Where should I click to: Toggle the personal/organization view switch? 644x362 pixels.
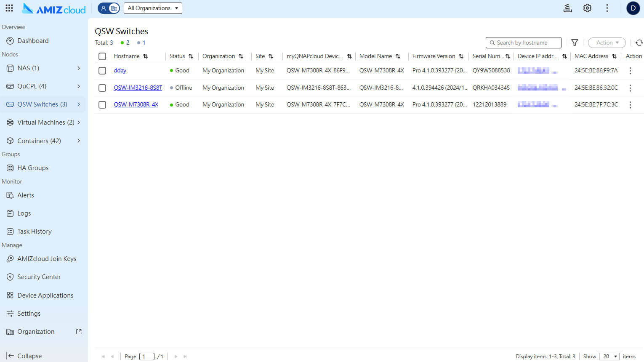pos(109,8)
